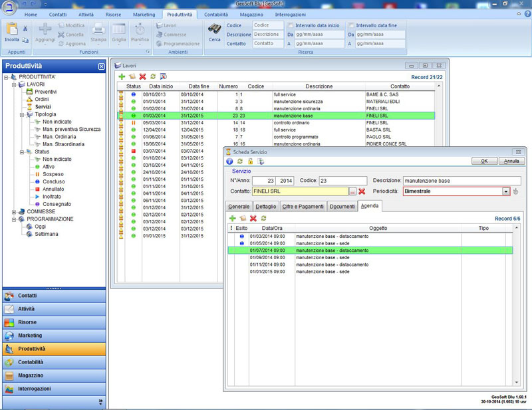Add a new record in Lavori toolbar
Viewport: 532px width, 410px height.
(122, 76)
